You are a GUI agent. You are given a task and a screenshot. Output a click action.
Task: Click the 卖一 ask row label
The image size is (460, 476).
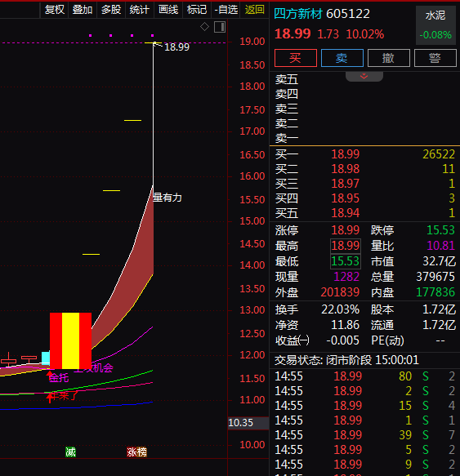(x=287, y=139)
